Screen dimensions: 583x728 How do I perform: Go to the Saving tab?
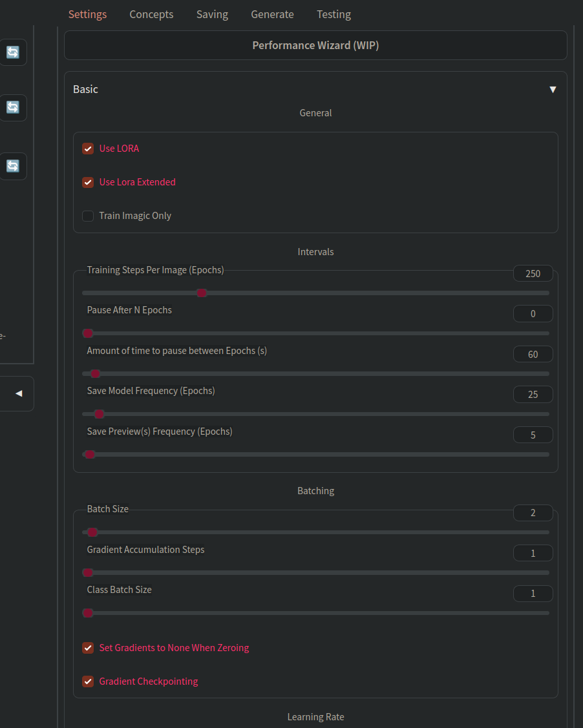click(x=212, y=14)
